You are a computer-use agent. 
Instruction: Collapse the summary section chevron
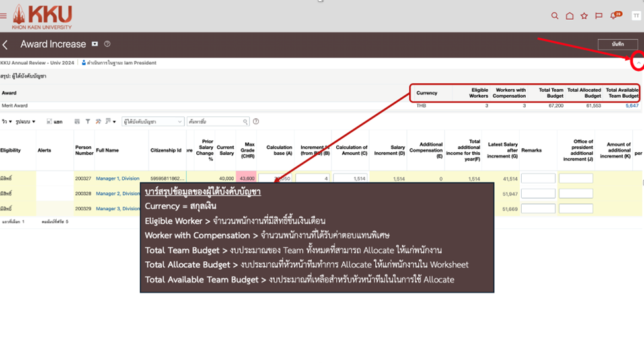[x=638, y=63]
